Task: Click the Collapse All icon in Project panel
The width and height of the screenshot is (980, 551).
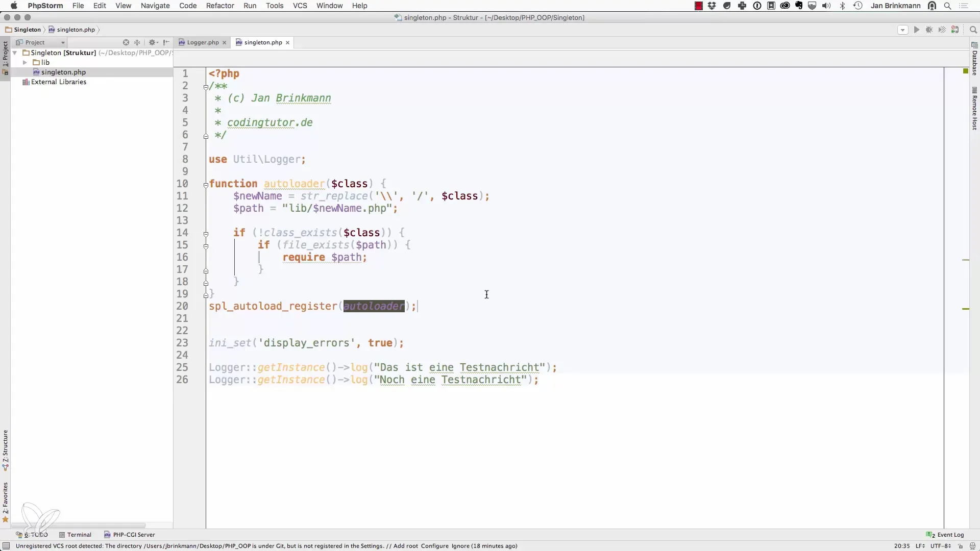Action: [137, 42]
